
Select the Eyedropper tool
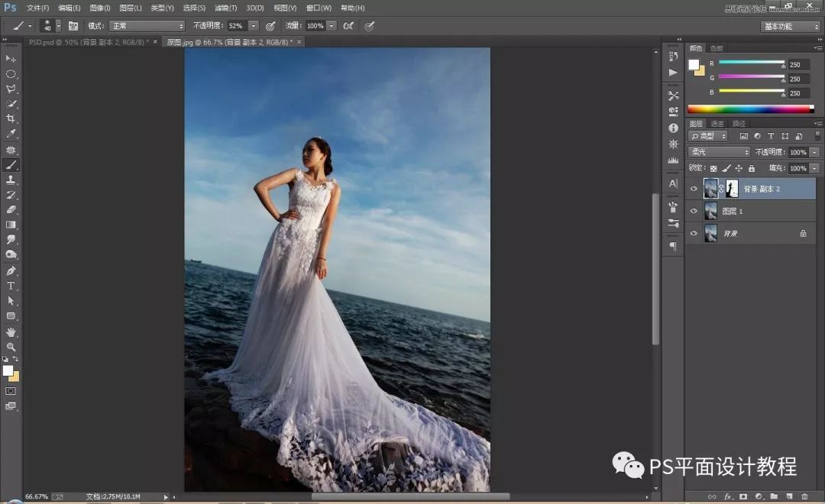pyautogui.click(x=11, y=134)
